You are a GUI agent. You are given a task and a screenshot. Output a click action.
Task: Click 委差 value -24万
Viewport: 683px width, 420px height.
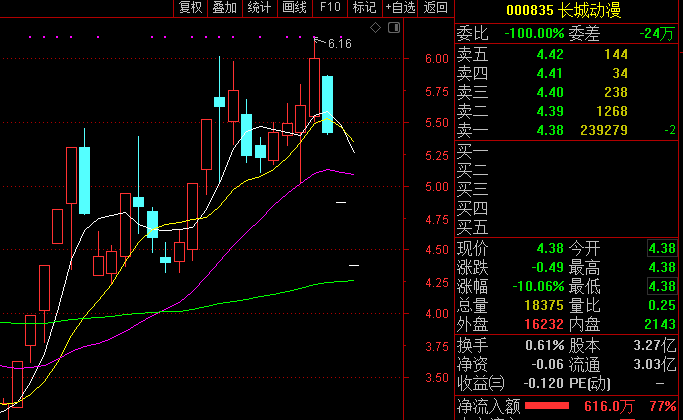click(x=657, y=34)
